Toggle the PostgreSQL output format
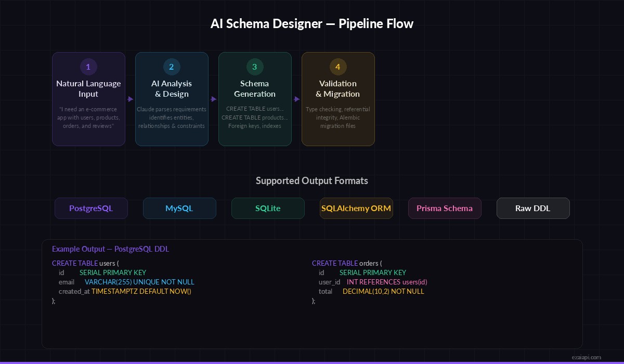 click(x=91, y=208)
